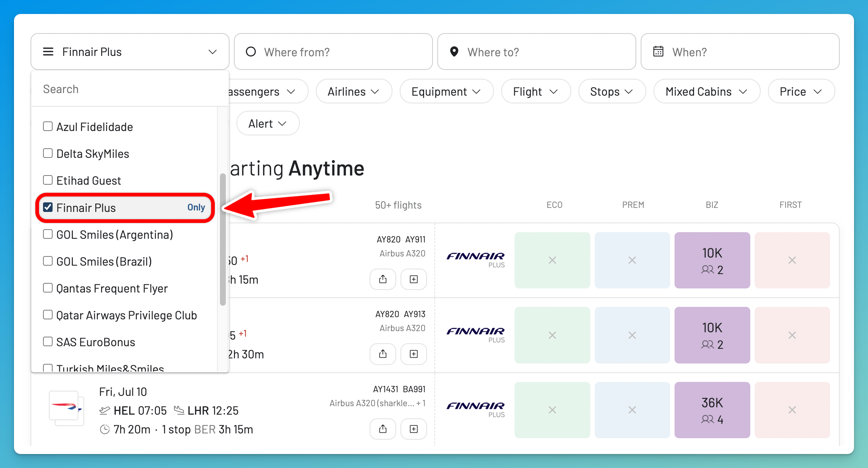The image size is (868, 468).
Task: Open the Passengers filter dropdown
Action: (x=268, y=91)
